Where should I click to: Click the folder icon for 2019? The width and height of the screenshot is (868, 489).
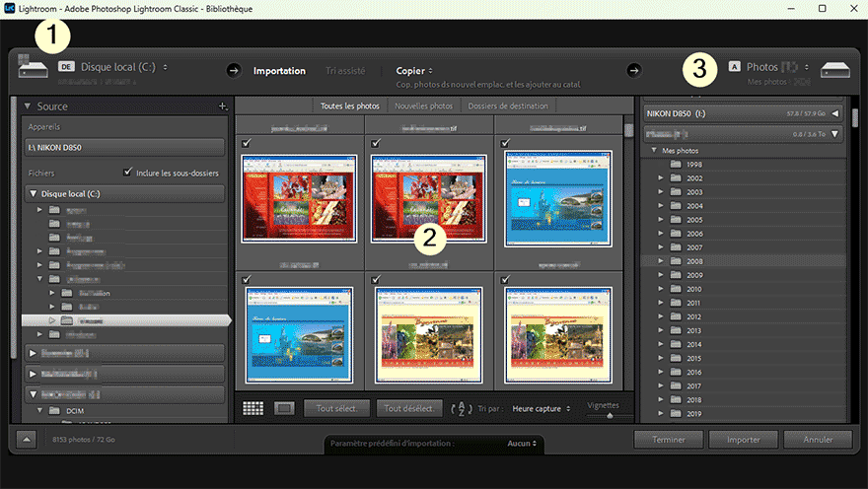pos(676,413)
